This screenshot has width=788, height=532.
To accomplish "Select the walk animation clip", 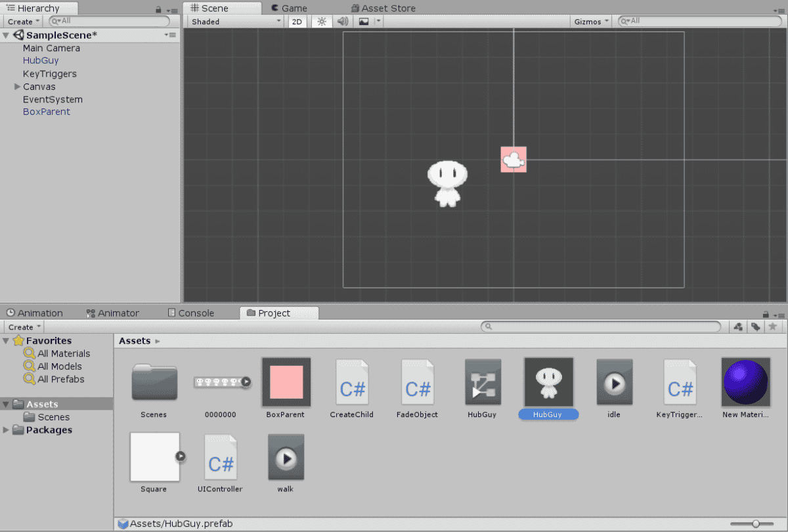I will (x=286, y=456).
